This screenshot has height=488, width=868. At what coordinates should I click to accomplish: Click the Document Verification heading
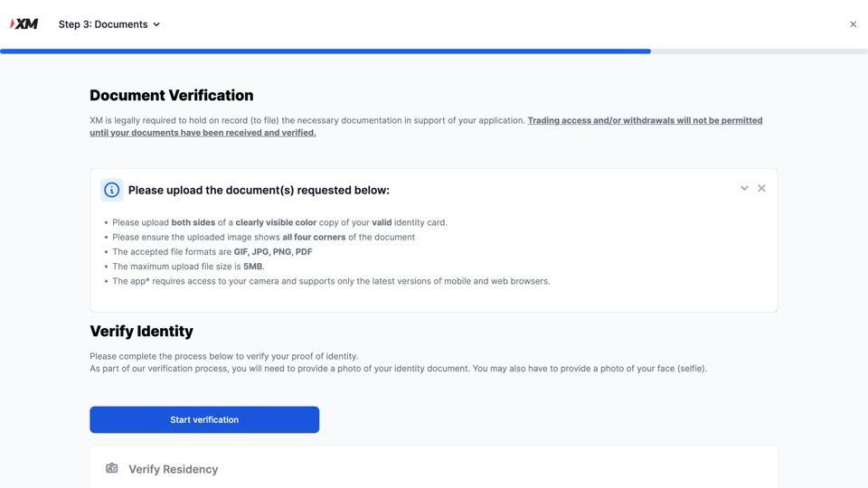[x=171, y=95]
